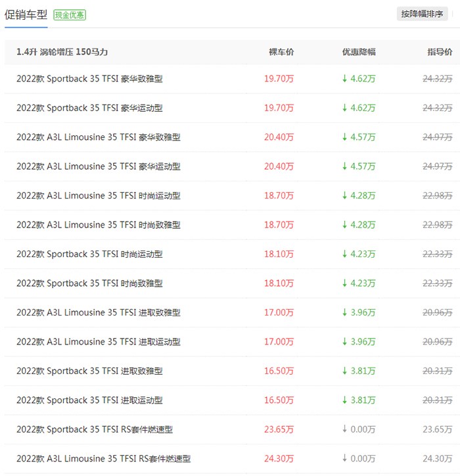460x476 pixels.
Task: Click the 优惠降幅 column header
Action: [x=359, y=52]
